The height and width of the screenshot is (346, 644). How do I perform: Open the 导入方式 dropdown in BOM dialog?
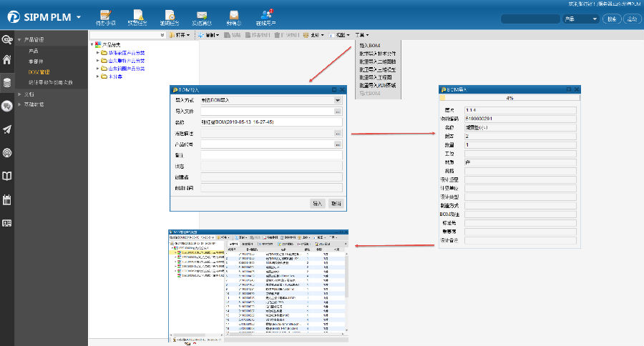click(x=338, y=101)
